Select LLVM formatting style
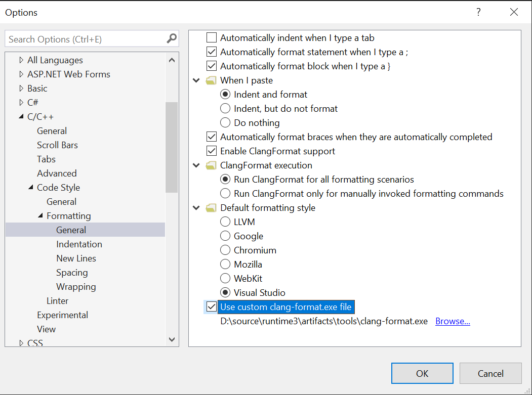 pyautogui.click(x=225, y=222)
